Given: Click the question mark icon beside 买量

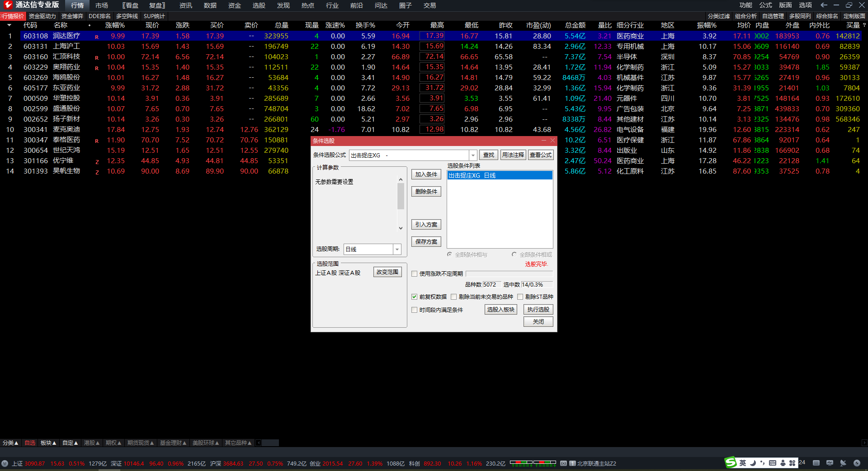Looking at the screenshot, I should pyautogui.click(x=864, y=25).
